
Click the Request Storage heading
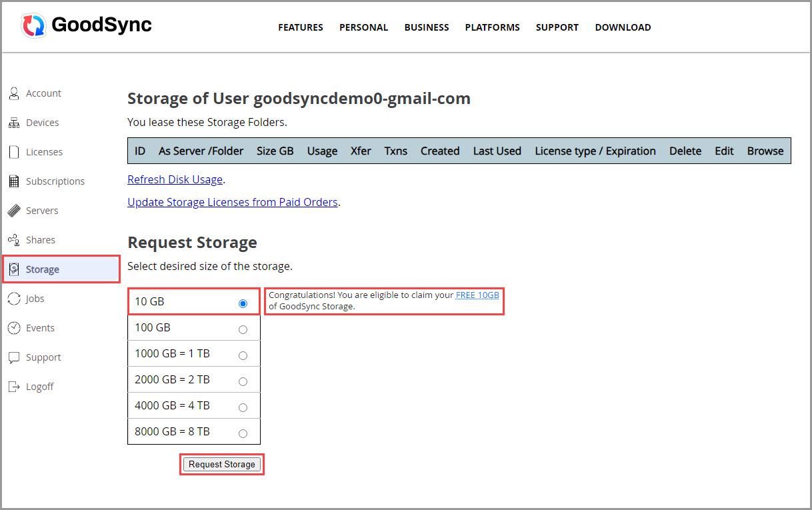tap(192, 242)
